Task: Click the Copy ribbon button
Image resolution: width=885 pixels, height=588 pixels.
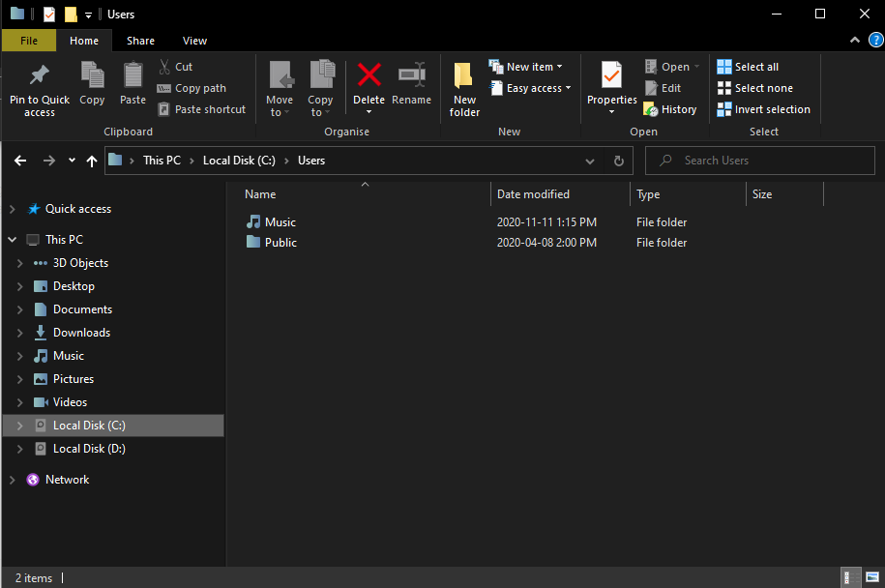Action: 92,83
